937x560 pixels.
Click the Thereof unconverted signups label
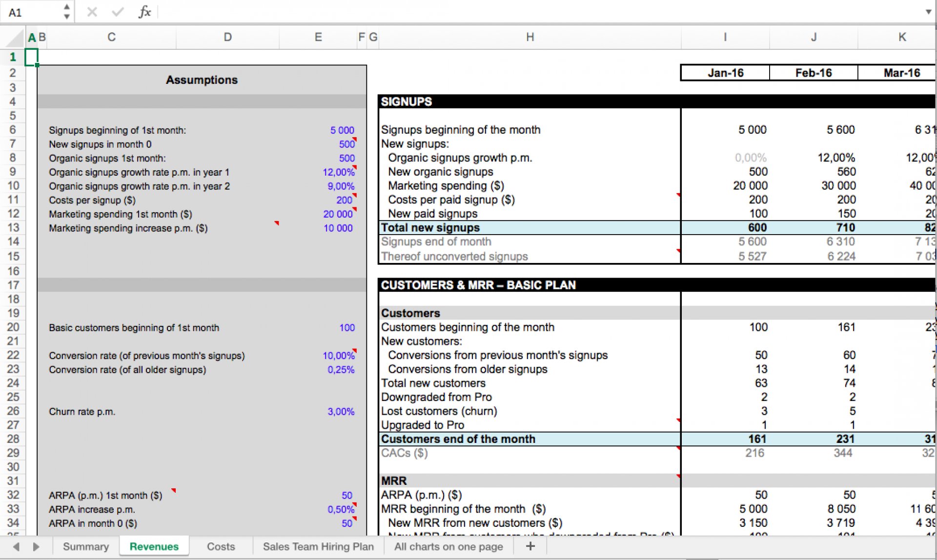coord(454,257)
